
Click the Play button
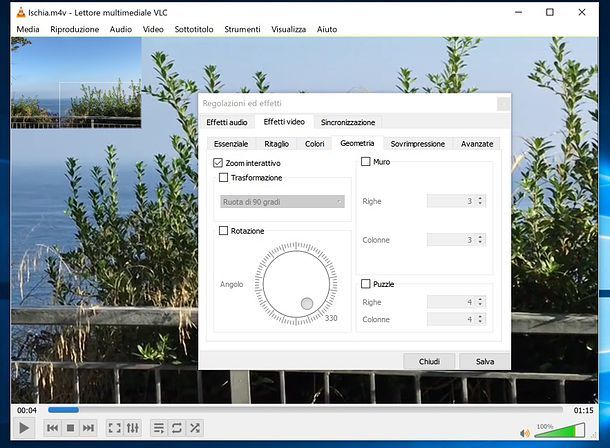click(24, 428)
